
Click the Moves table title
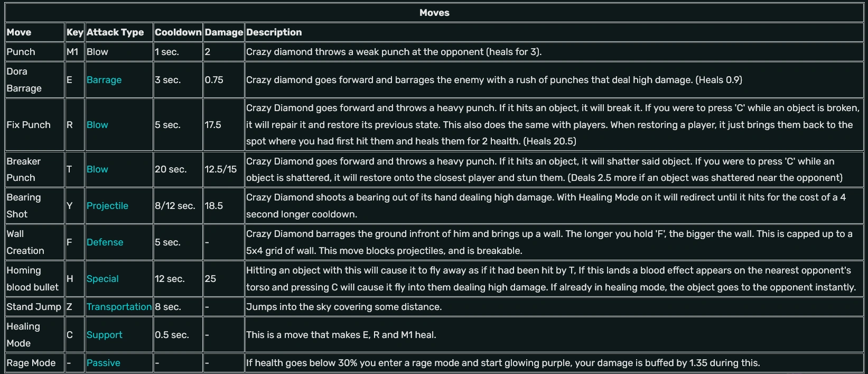click(x=434, y=13)
